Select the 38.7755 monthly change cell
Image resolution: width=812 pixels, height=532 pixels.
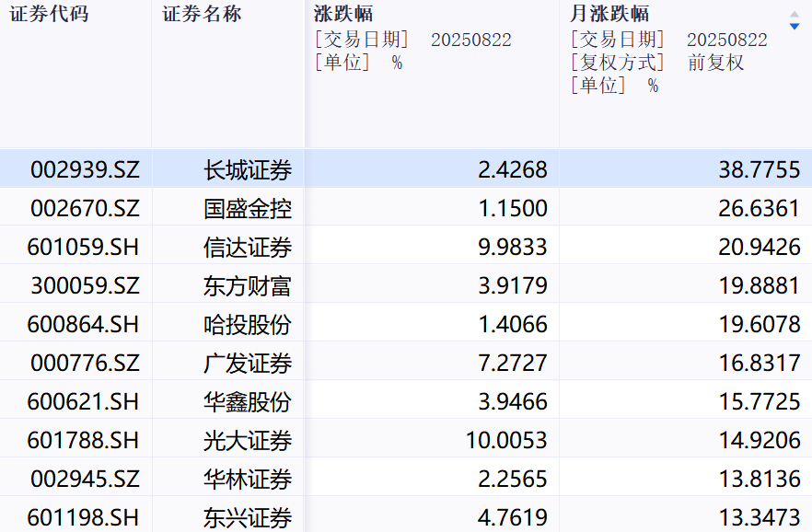760,170
